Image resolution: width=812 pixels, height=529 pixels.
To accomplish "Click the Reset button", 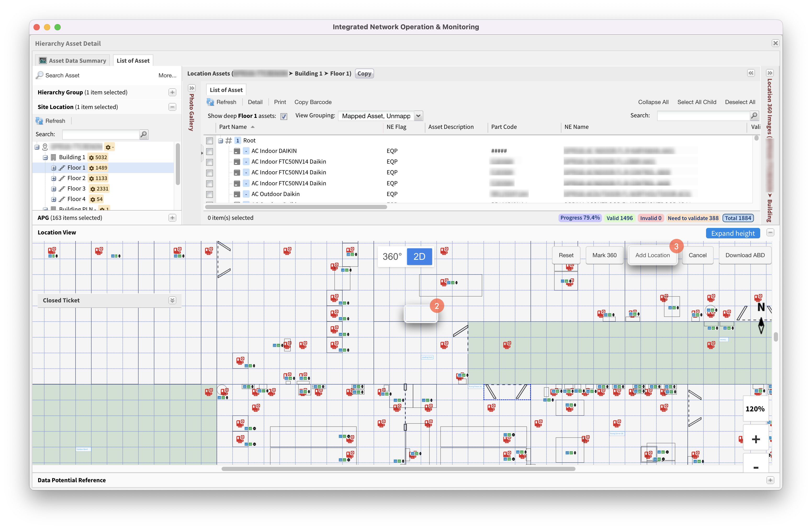I will (566, 255).
